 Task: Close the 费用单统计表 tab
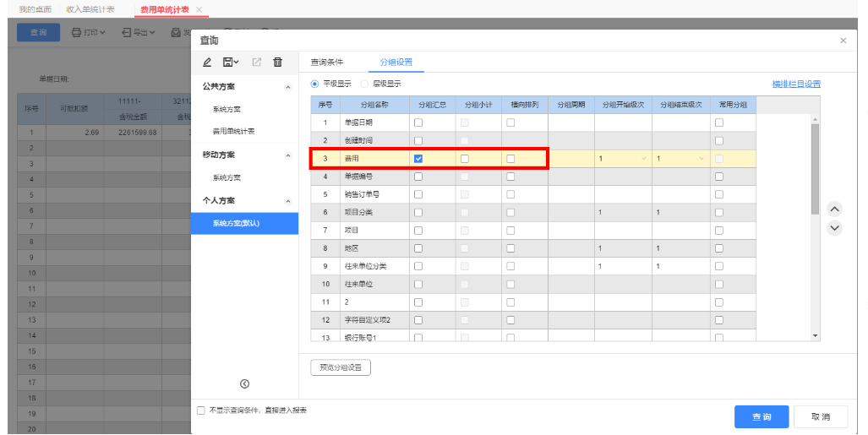tap(199, 9)
